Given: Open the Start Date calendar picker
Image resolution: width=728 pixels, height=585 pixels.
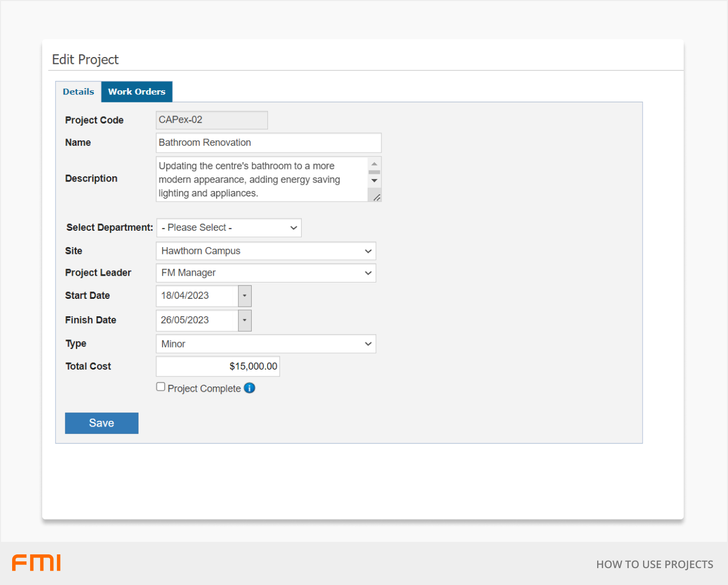Looking at the screenshot, I should click(x=245, y=296).
